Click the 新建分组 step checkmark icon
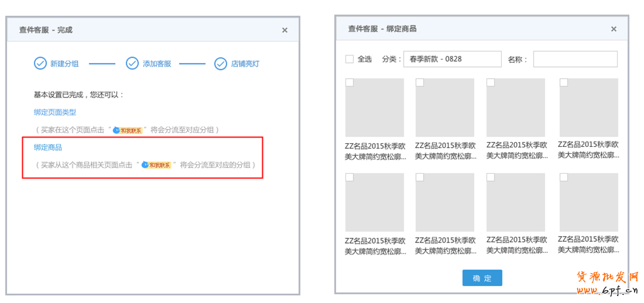The height and width of the screenshot is (303, 644). [40, 63]
